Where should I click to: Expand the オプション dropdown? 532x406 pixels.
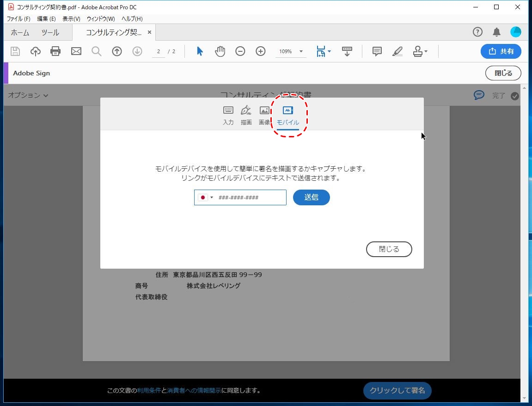[x=28, y=95]
